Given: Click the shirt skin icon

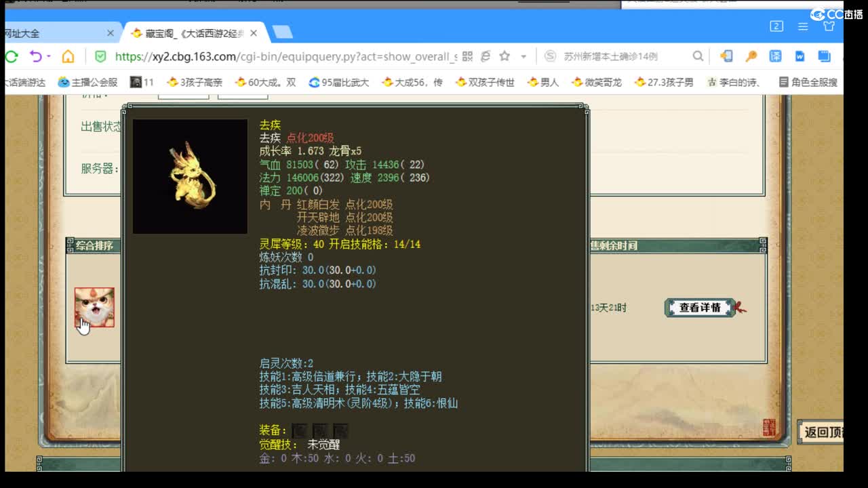Looking at the screenshot, I should point(829,26).
